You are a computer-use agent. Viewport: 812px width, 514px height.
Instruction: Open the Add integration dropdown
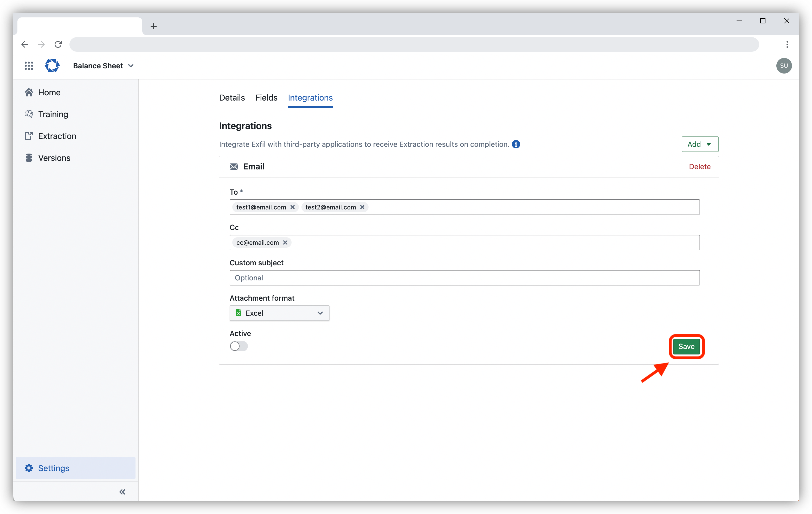pyautogui.click(x=700, y=144)
